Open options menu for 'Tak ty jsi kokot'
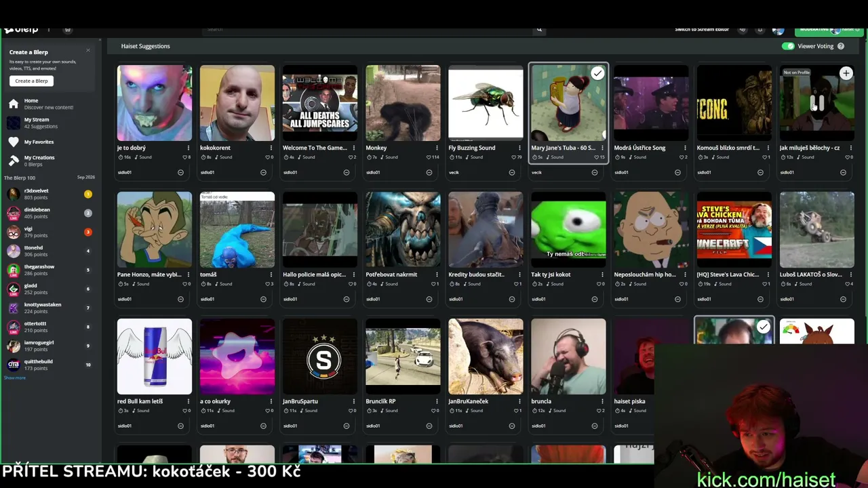This screenshot has width=868, height=488. (x=601, y=274)
